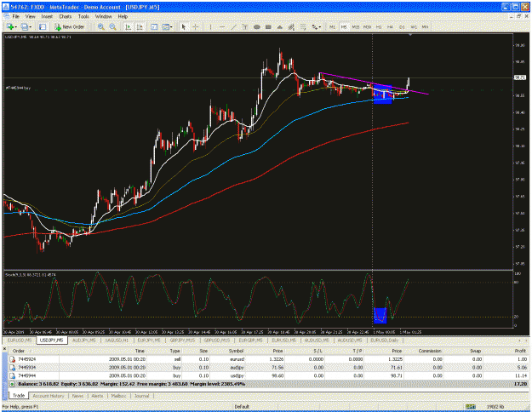This screenshot has height=412, width=532.
Task: Open the Window menu
Action: coord(103,16)
